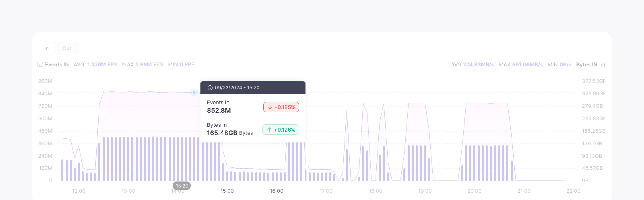Click the 360M y-axis label
This screenshot has width=644, height=200.
45,144
